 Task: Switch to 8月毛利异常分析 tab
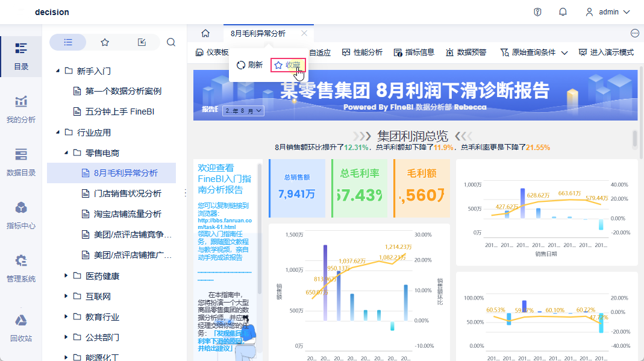(258, 33)
